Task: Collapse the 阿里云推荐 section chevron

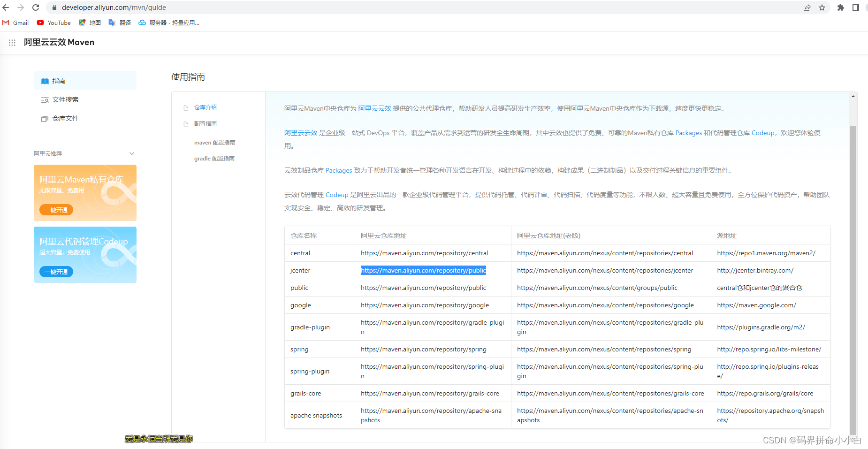Action: click(x=132, y=153)
